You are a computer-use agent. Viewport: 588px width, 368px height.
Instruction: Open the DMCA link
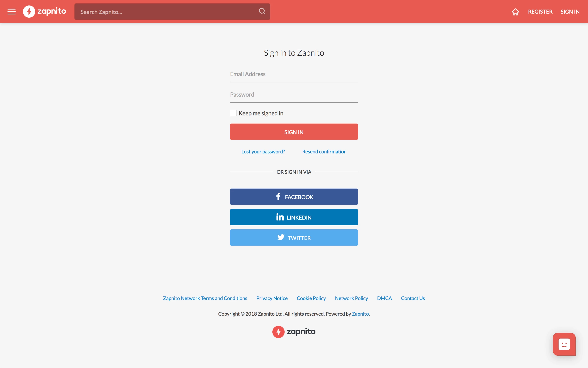tap(384, 298)
